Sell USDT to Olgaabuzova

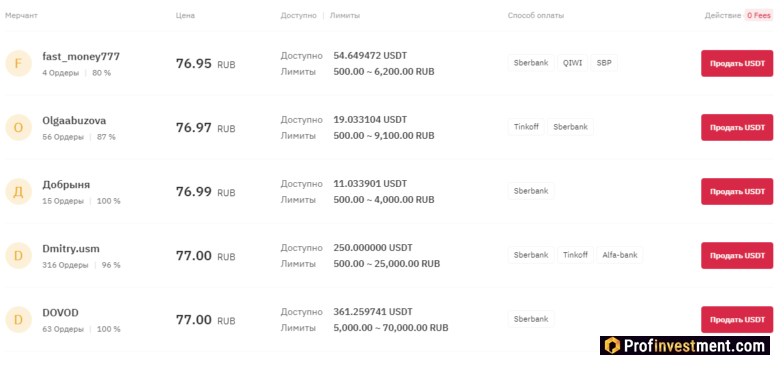point(737,127)
